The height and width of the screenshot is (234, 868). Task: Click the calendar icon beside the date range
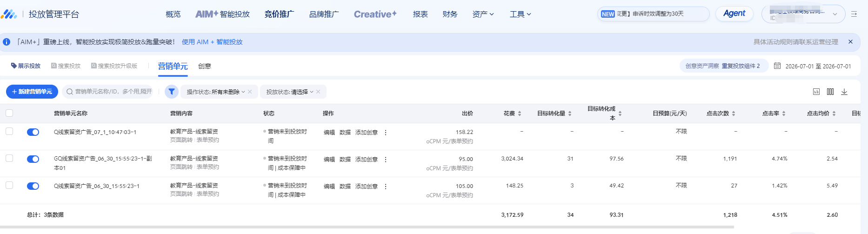[777, 66]
